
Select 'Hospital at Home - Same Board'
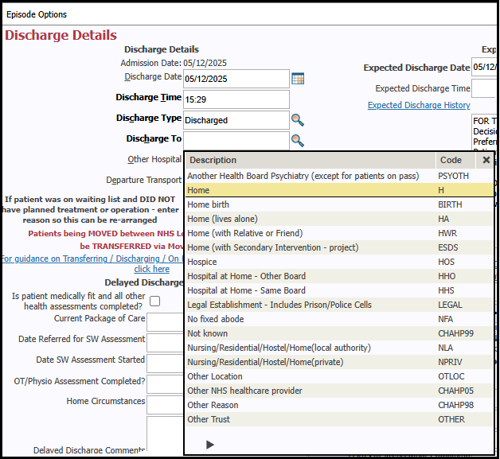[339, 291]
